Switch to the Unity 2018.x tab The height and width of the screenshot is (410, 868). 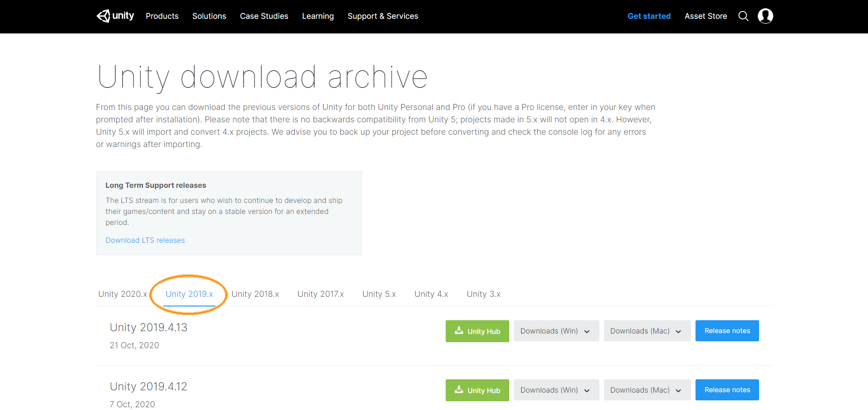[x=255, y=294]
